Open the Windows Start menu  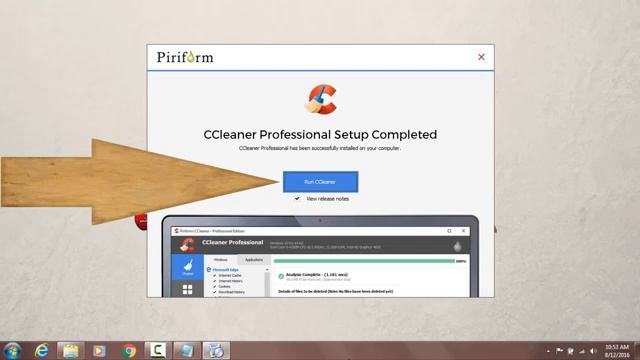pos(12,351)
